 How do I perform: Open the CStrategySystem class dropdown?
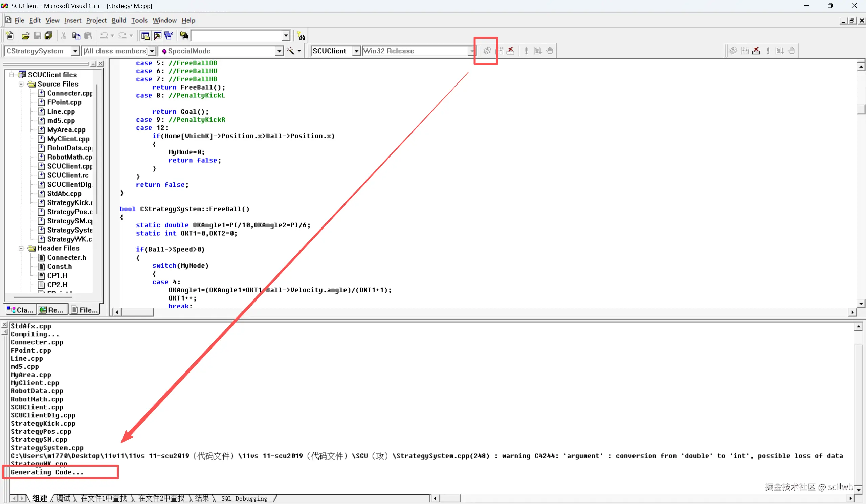pos(75,51)
